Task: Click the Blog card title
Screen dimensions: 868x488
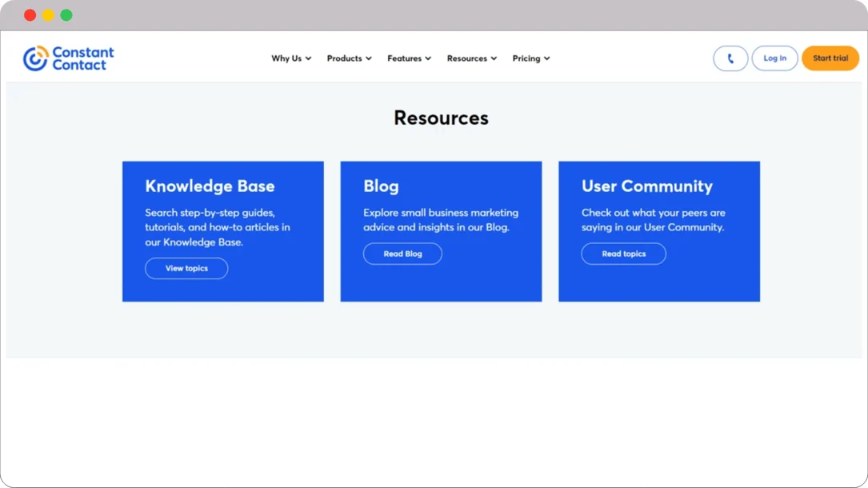Action: [x=381, y=186]
